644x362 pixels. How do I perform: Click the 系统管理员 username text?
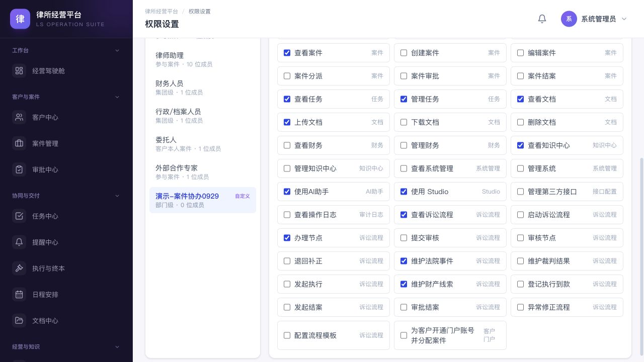click(598, 19)
